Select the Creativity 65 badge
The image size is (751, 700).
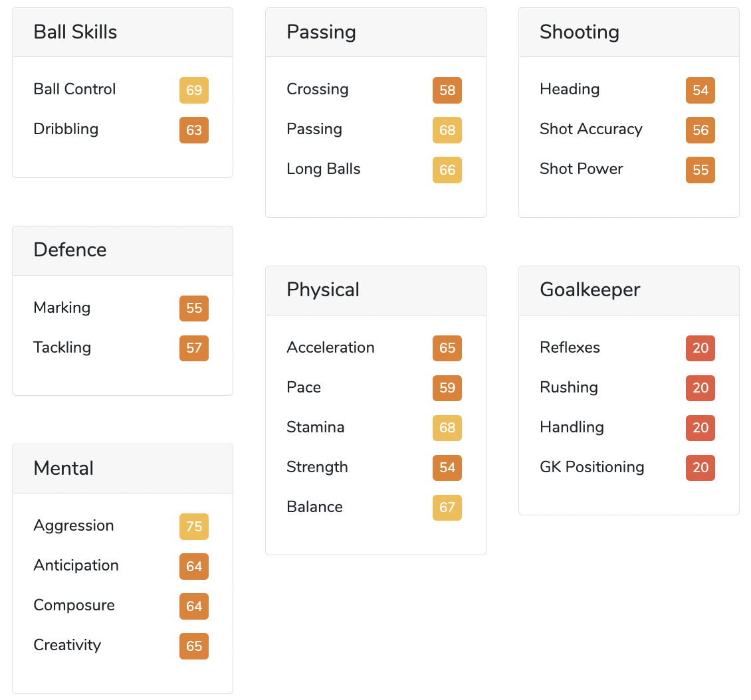[194, 646]
